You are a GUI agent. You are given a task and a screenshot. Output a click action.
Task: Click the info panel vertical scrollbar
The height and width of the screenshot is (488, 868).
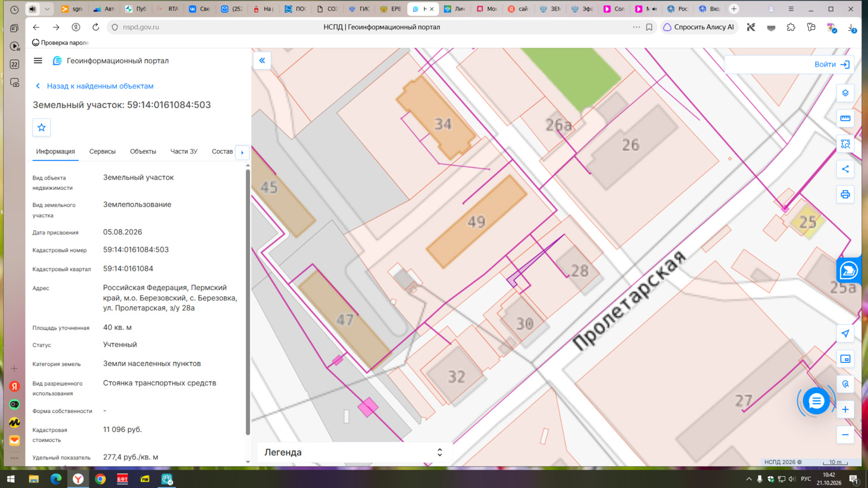[248, 302]
